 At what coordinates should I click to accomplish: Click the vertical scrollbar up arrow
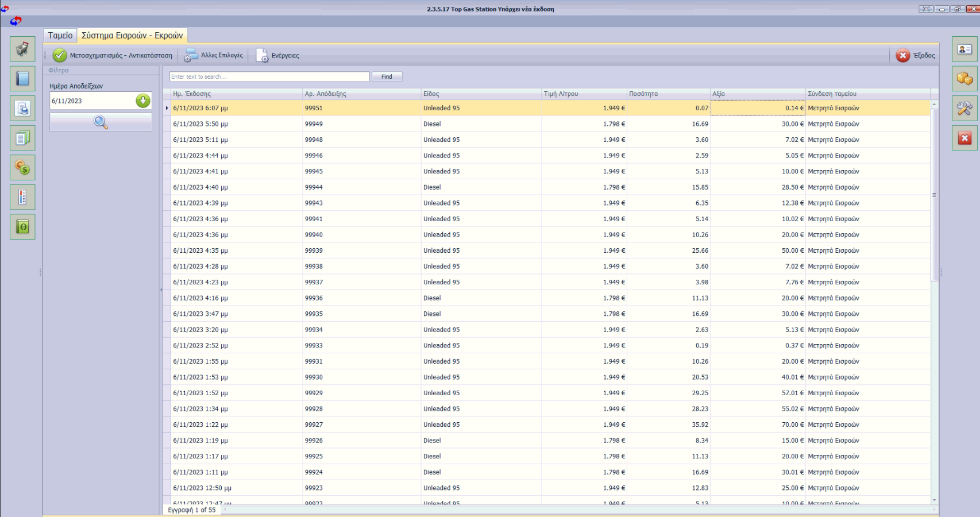tap(935, 104)
